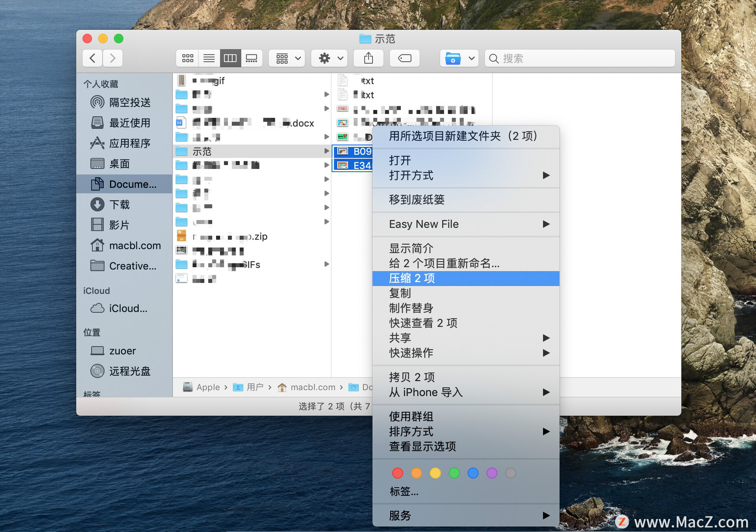Expand 从 iPhone 导入 submenu

coord(466,392)
